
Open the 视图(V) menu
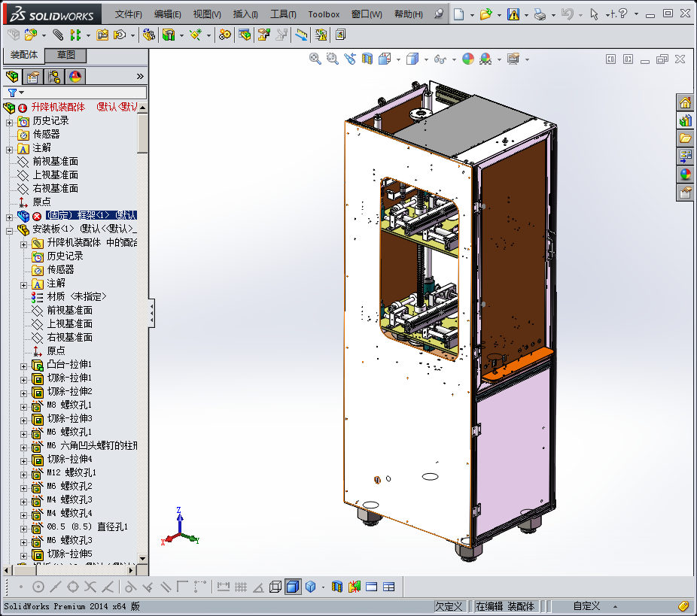click(207, 14)
